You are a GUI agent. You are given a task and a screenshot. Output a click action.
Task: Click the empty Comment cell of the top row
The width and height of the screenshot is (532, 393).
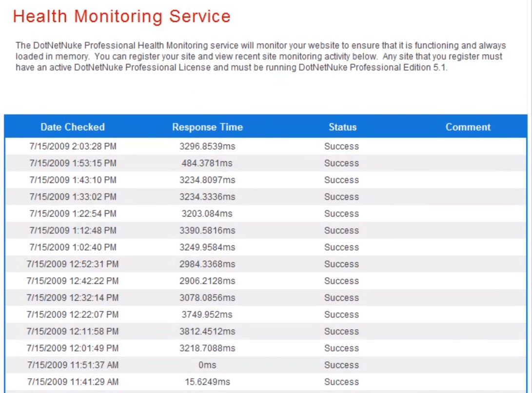[x=468, y=146]
